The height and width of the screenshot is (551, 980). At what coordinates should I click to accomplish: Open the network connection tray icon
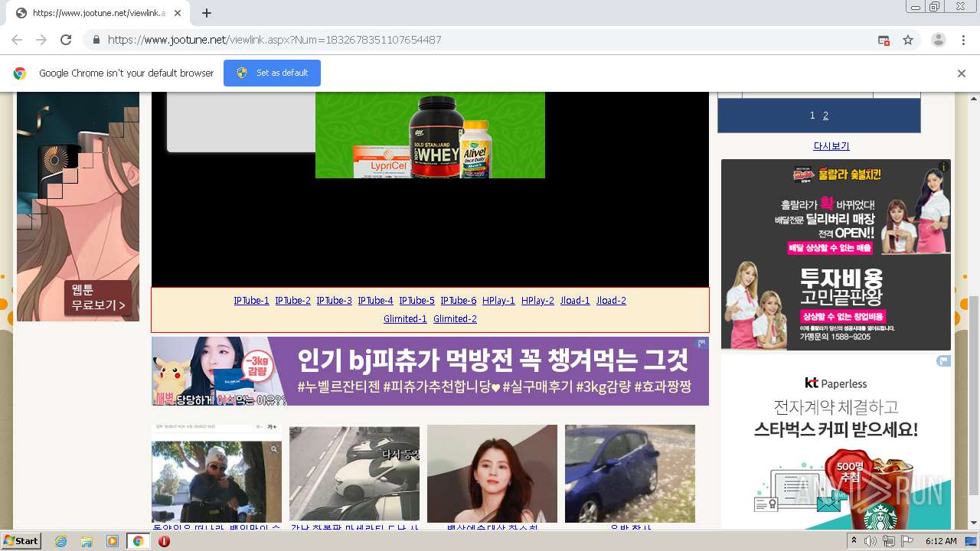point(889,541)
